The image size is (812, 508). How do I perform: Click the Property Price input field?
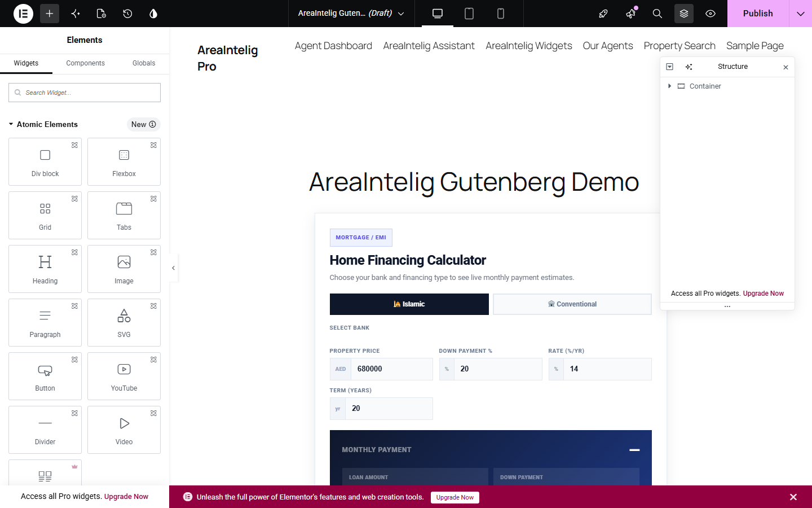[x=392, y=369]
